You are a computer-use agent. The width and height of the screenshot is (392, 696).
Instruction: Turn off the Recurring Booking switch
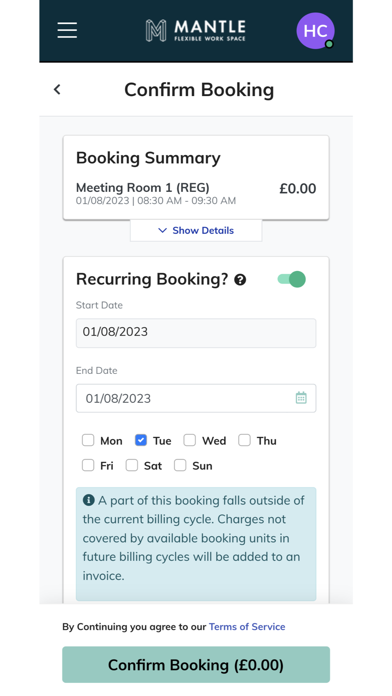(292, 279)
